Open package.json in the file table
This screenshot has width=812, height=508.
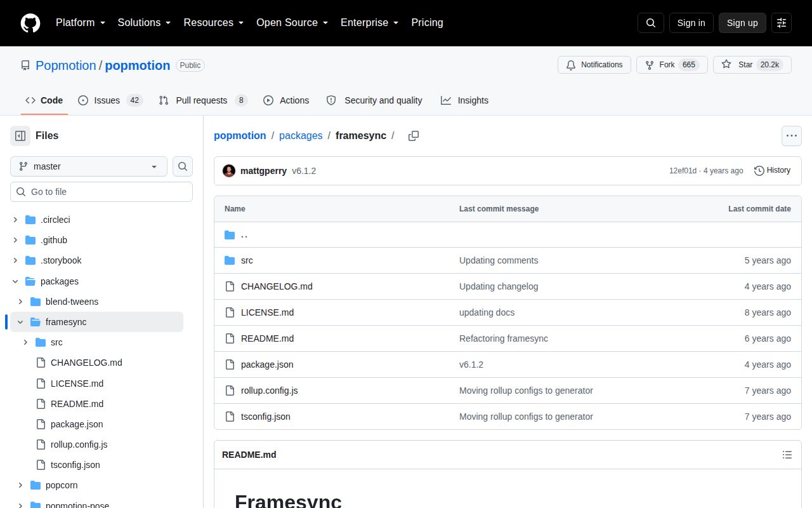click(267, 364)
